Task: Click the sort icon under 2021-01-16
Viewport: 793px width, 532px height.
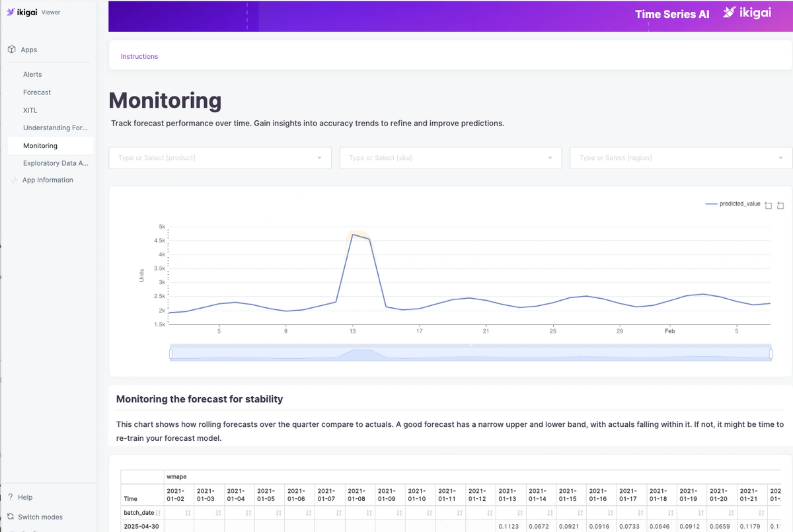Action: tap(611, 512)
